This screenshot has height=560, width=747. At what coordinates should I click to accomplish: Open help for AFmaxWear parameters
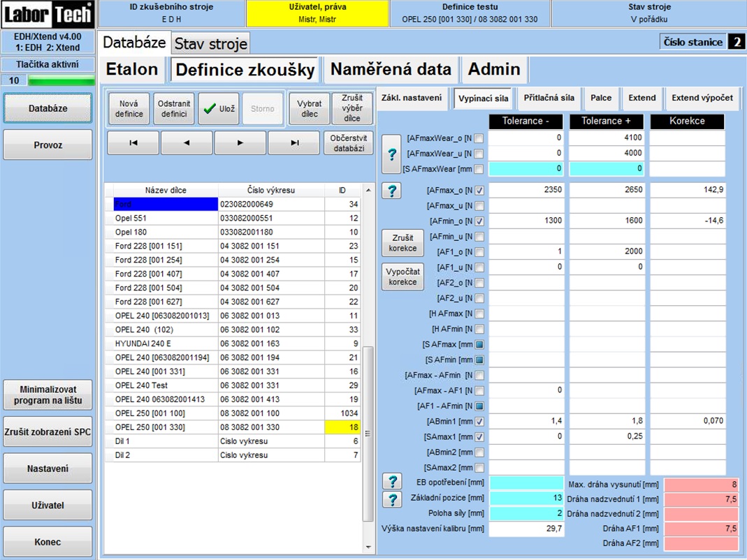pos(391,154)
